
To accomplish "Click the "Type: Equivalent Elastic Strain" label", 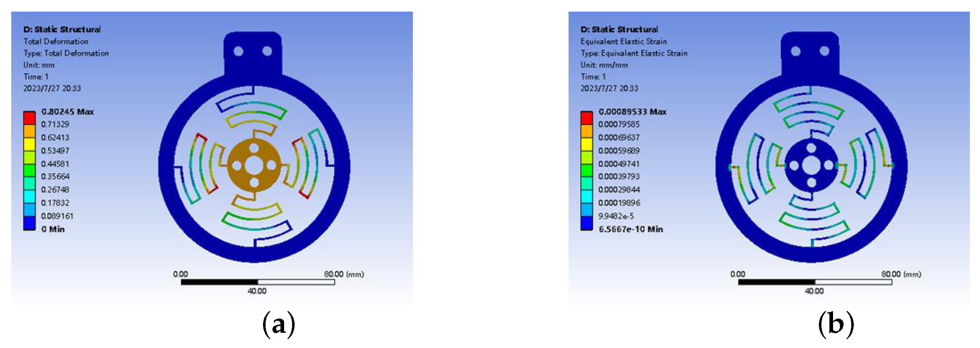I will point(634,53).
